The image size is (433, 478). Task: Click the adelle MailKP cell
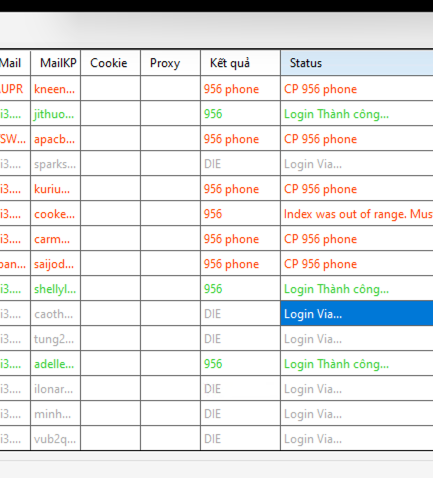point(55,363)
